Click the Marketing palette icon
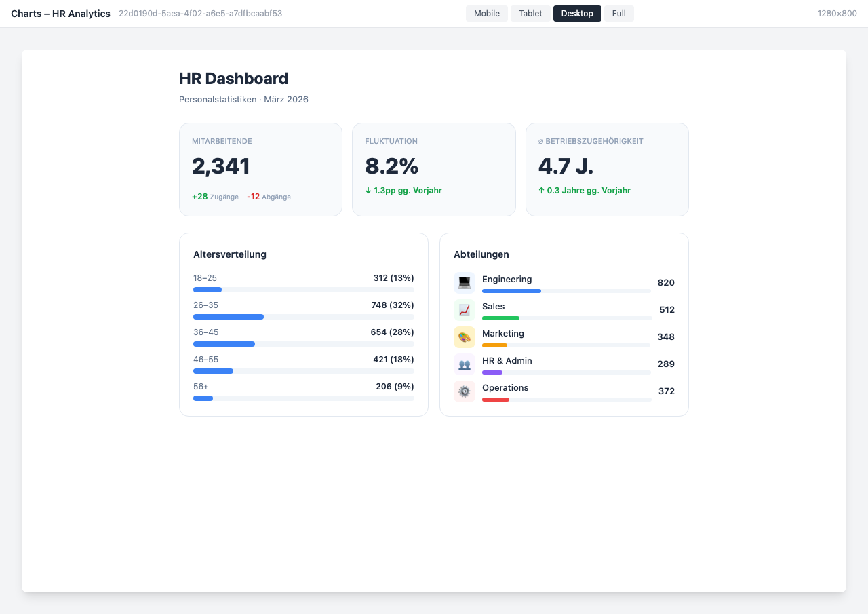This screenshot has height=614, width=868. (465, 337)
